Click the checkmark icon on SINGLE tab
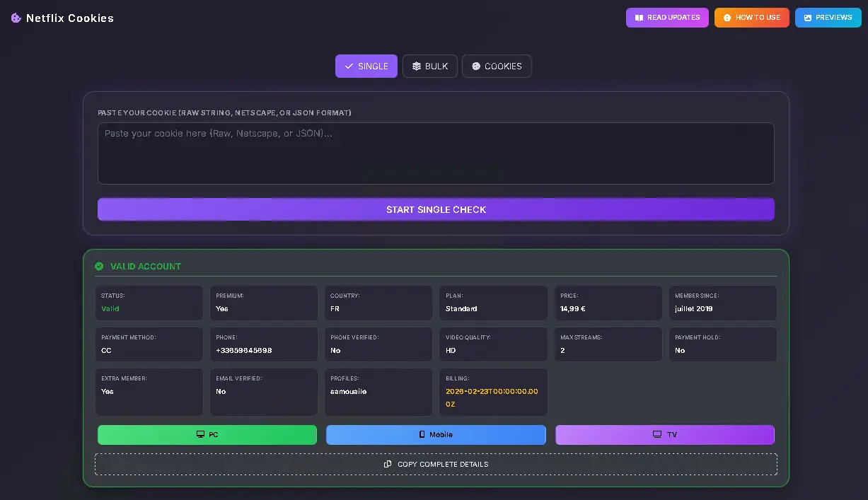This screenshot has height=500, width=868. pyautogui.click(x=349, y=66)
